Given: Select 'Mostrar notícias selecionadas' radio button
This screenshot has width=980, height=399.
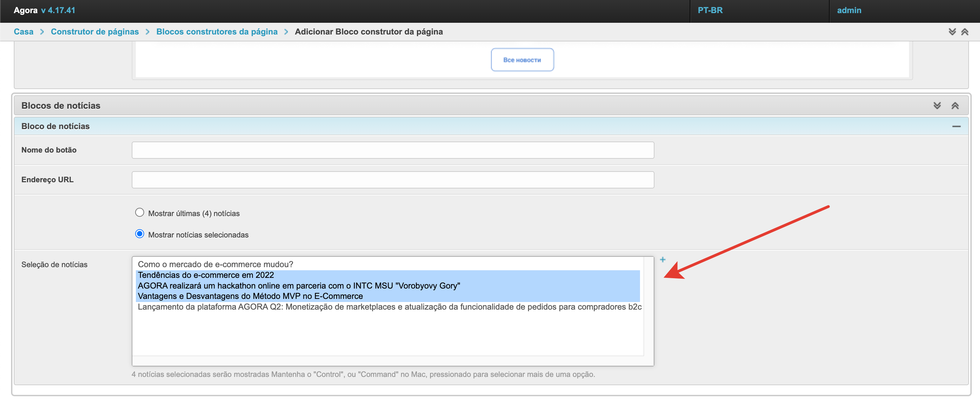Looking at the screenshot, I should click(140, 234).
